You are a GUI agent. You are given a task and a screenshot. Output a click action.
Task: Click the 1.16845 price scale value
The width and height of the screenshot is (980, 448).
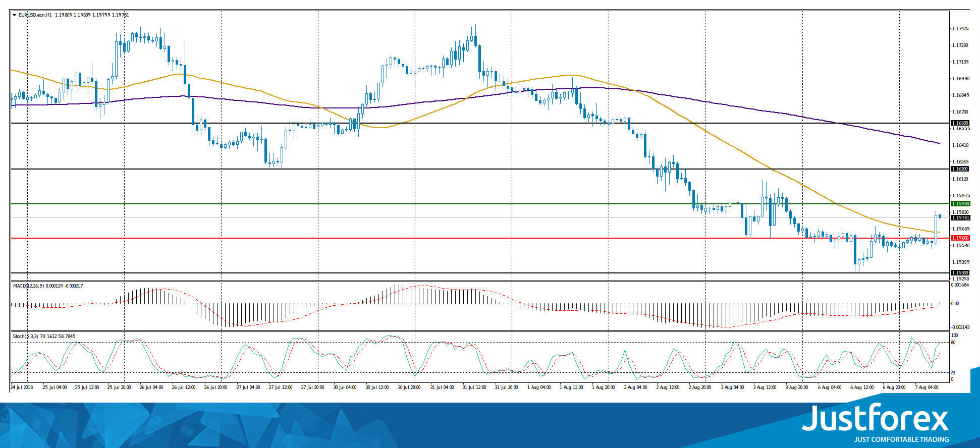pyautogui.click(x=960, y=95)
